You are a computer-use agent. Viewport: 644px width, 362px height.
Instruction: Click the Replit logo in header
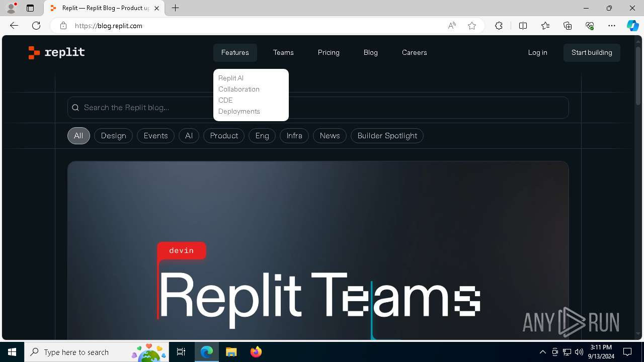pos(56,52)
